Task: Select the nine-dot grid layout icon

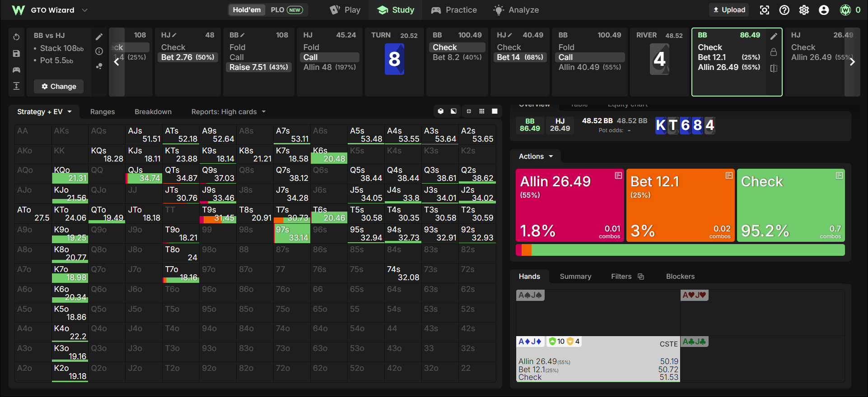Action: (x=482, y=111)
